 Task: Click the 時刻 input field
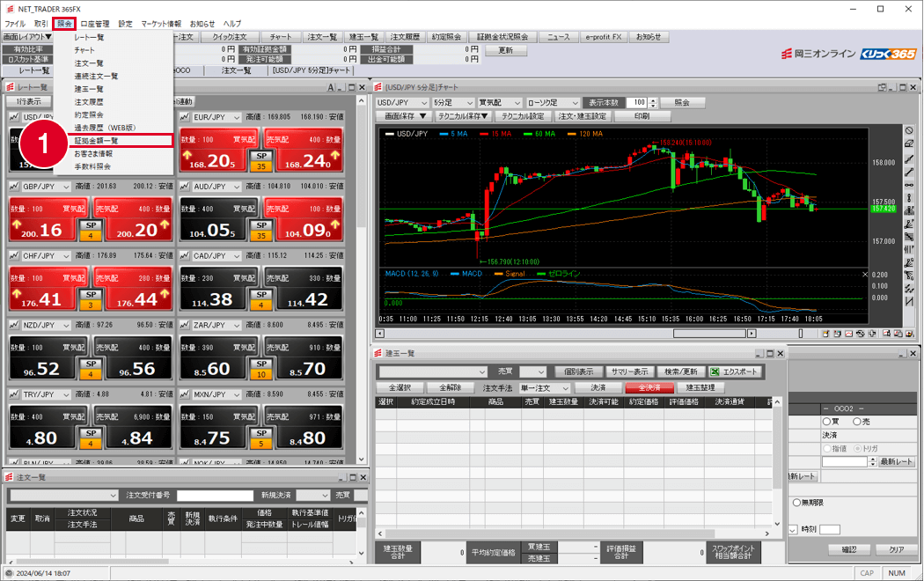pyautogui.click(x=830, y=530)
